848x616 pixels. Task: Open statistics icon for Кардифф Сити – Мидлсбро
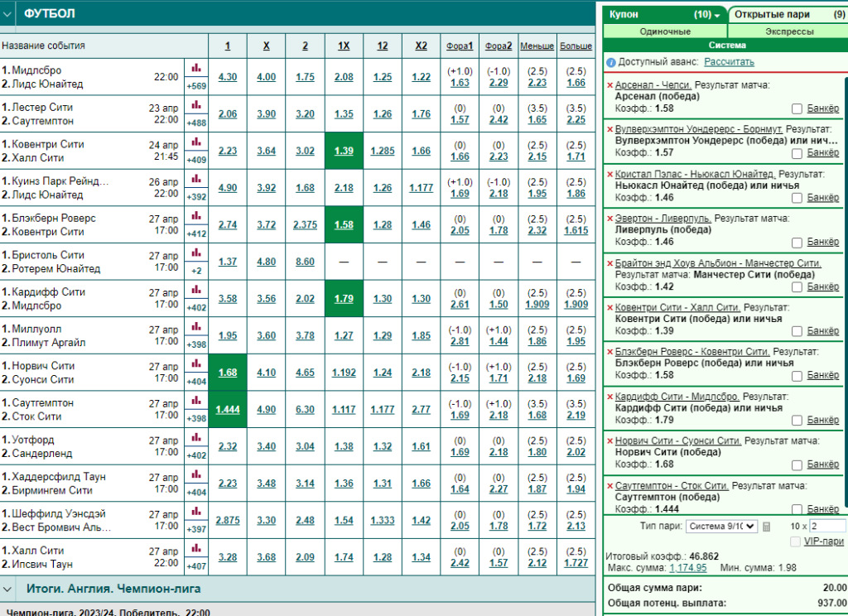(x=195, y=289)
